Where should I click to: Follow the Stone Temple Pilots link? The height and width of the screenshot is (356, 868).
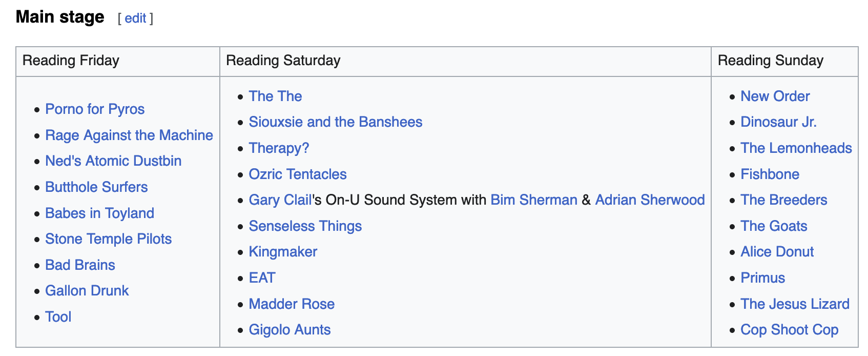(108, 239)
